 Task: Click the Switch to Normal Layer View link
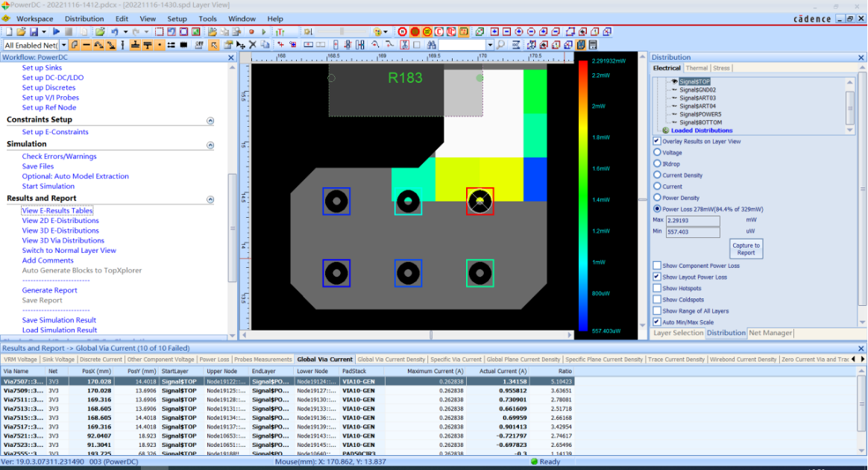(x=69, y=250)
